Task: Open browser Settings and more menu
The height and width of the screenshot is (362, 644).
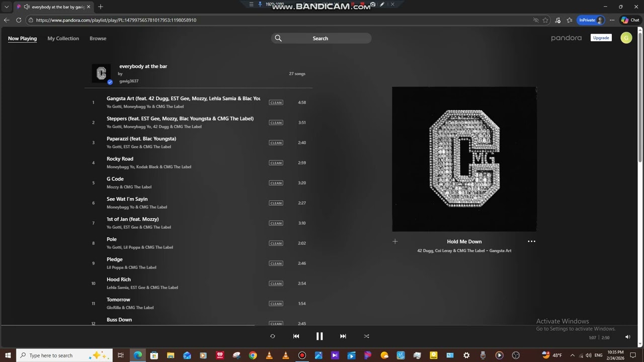Action: (x=612, y=20)
